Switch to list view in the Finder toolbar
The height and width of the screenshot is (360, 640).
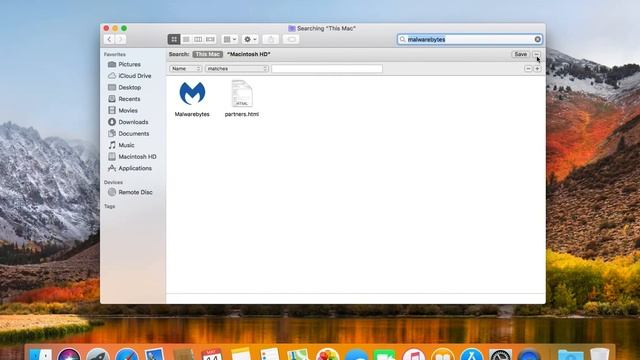pyautogui.click(x=186, y=39)
